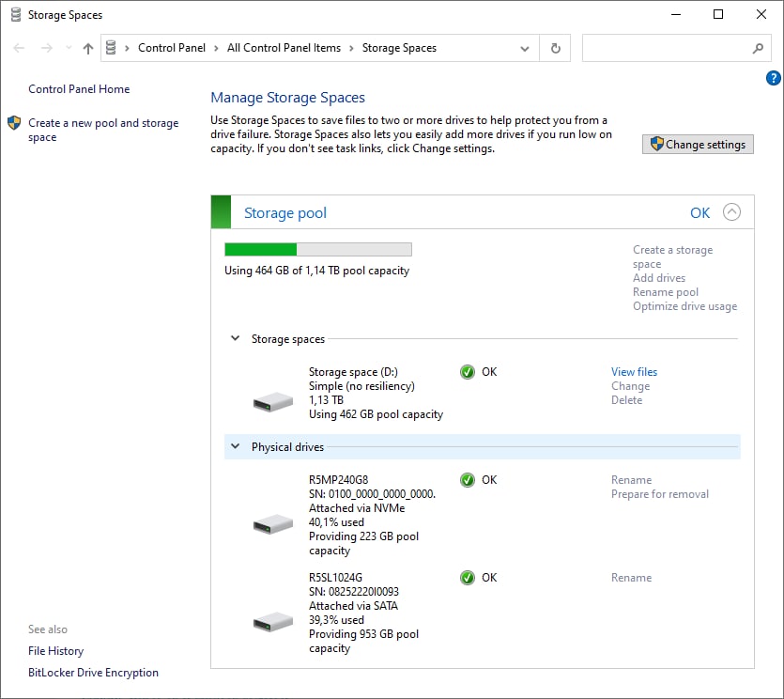
Task: Go up one folder level arrow
Action: coord(88,48)
